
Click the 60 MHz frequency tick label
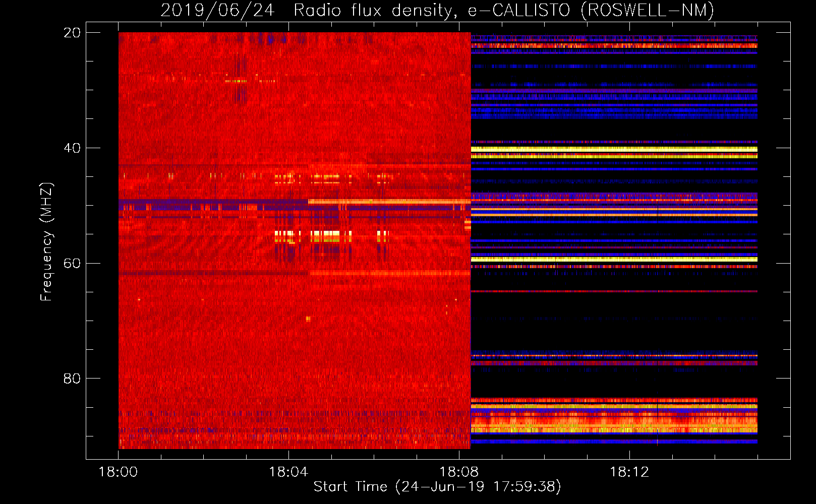(x=72, y=263)
